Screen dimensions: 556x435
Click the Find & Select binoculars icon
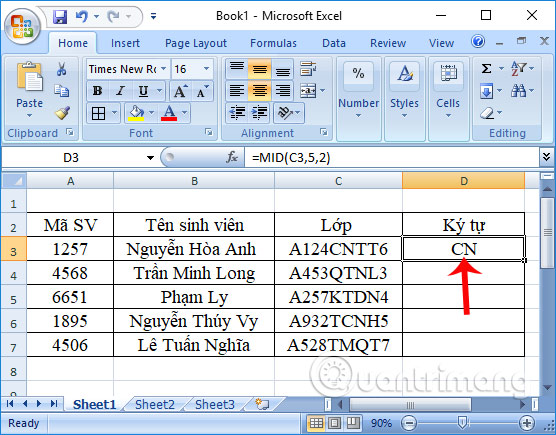click(518, 91)
